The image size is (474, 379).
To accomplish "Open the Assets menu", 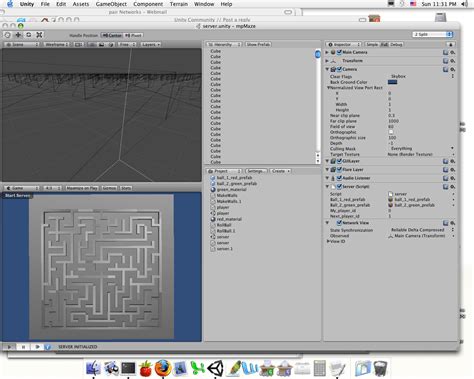I will coord(81,4).
